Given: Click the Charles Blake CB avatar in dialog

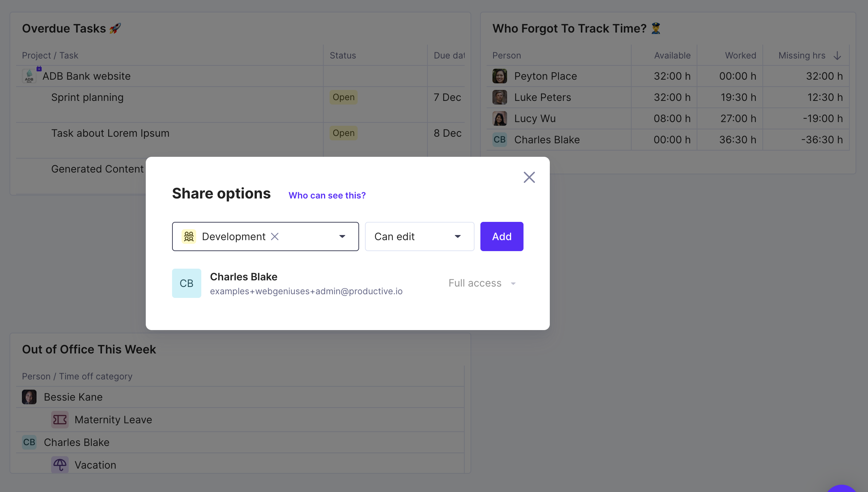Looking at the screenshot, I should 187,283.
